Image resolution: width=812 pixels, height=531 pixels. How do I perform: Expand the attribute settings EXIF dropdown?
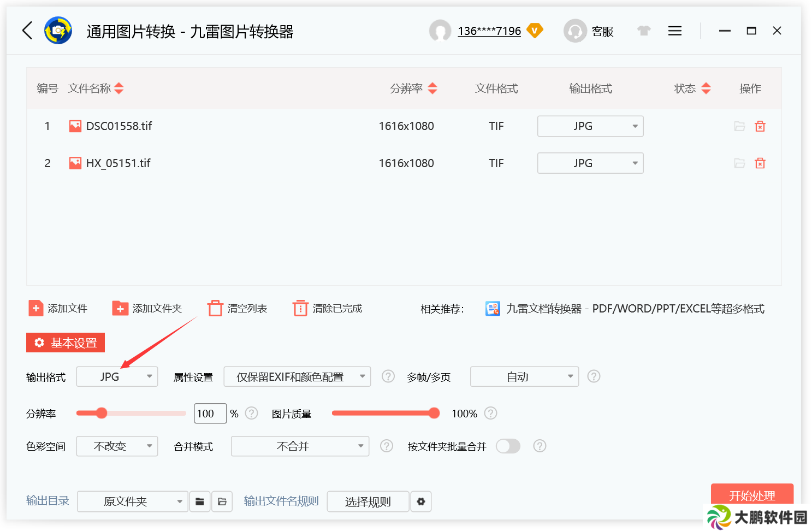297,376
